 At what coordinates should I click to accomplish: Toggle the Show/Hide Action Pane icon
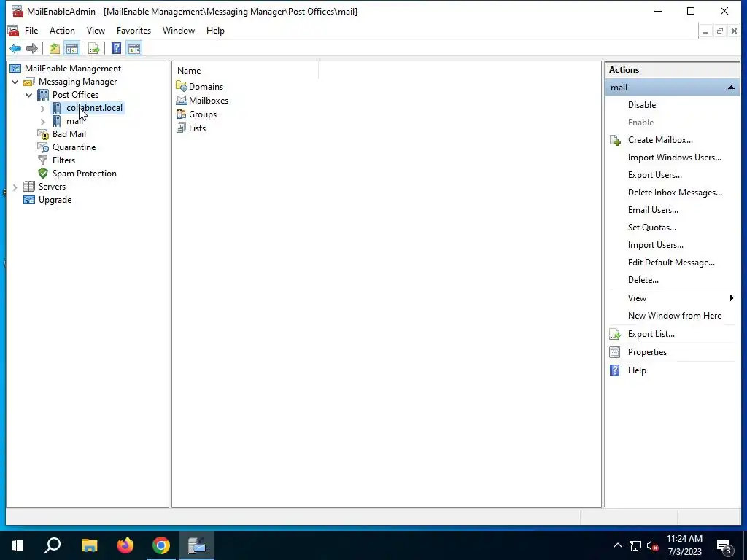pyautogui.click(x=134, y=48)
